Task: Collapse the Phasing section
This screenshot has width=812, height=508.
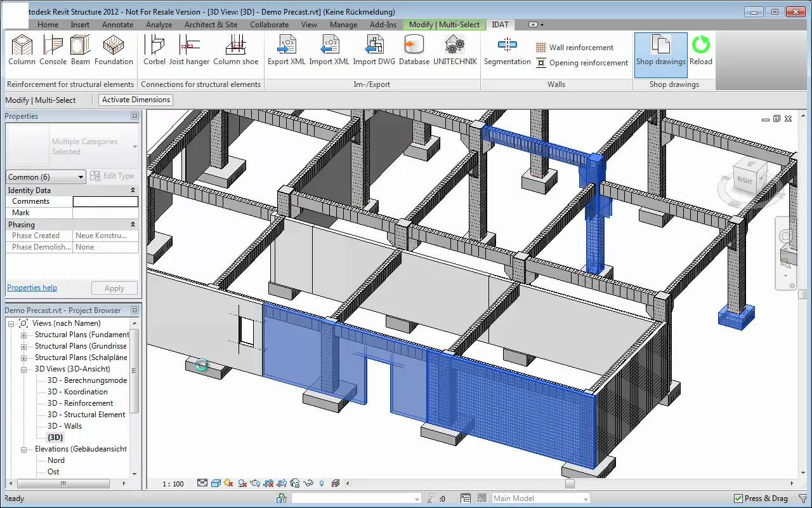Action: pos(133,225)
